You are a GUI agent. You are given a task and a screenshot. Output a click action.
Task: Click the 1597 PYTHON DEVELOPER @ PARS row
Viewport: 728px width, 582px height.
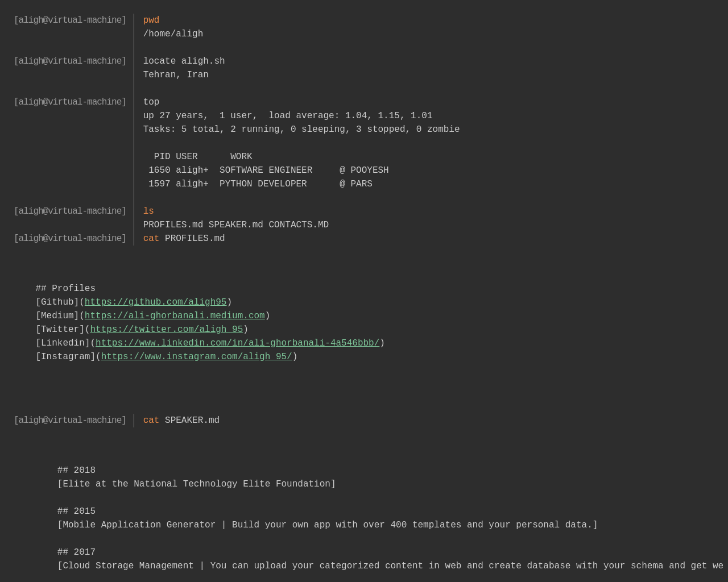point(260,184)
